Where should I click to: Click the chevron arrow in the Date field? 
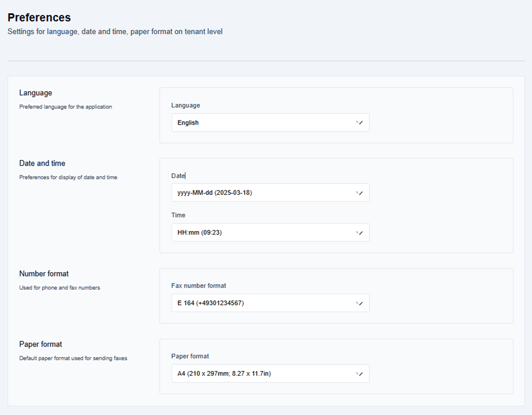coord(359,193)
